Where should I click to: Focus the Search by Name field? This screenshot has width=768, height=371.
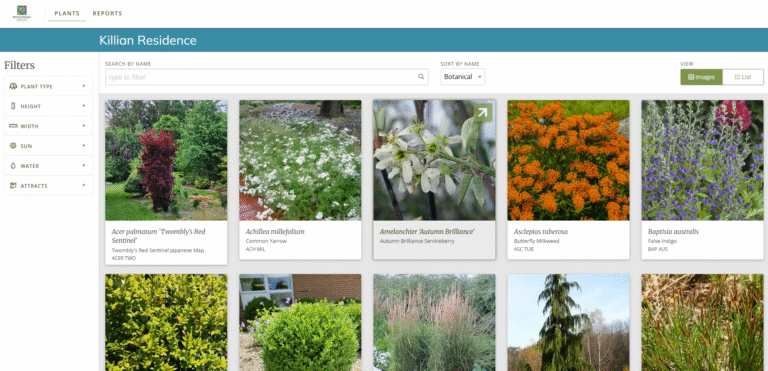tap(266, 77)
